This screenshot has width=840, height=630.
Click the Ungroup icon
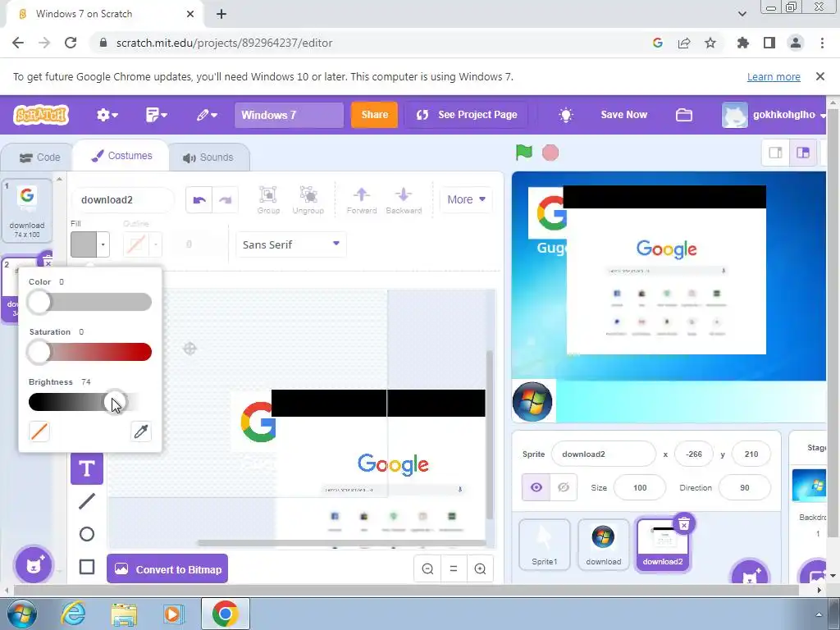pos(308,200)
